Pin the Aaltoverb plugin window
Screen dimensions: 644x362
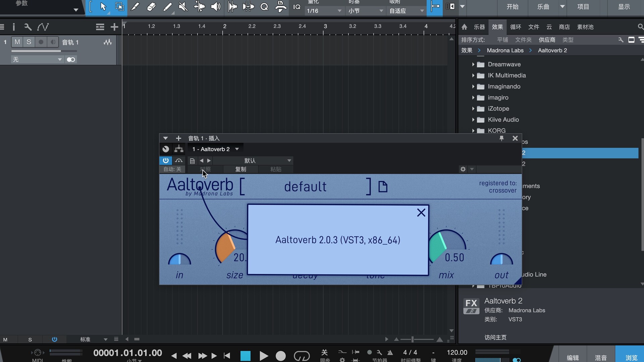click(501, 138)
